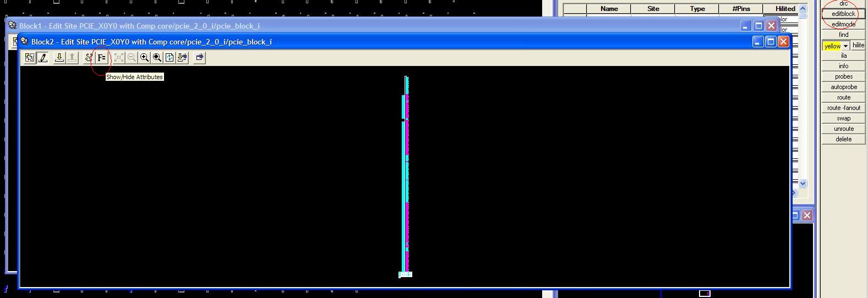Click the route path icon beside F=

(88, 58)
